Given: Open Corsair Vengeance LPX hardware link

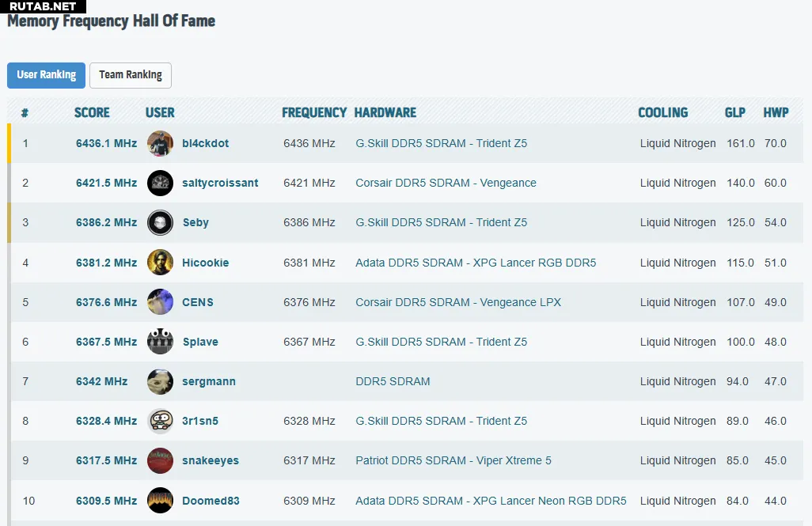Looking at the screenshot, I should click(x=458, y=302).
